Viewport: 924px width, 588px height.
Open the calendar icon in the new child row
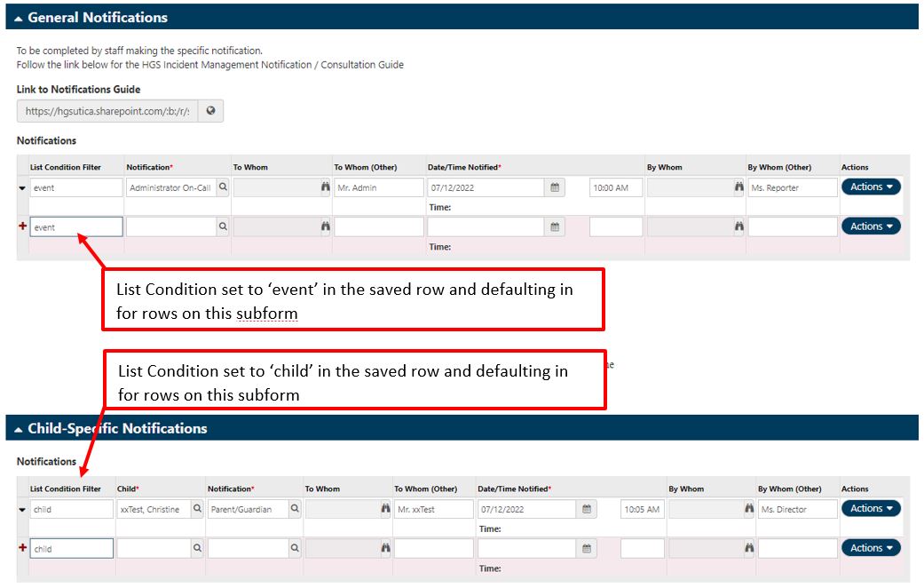(587, 548)
